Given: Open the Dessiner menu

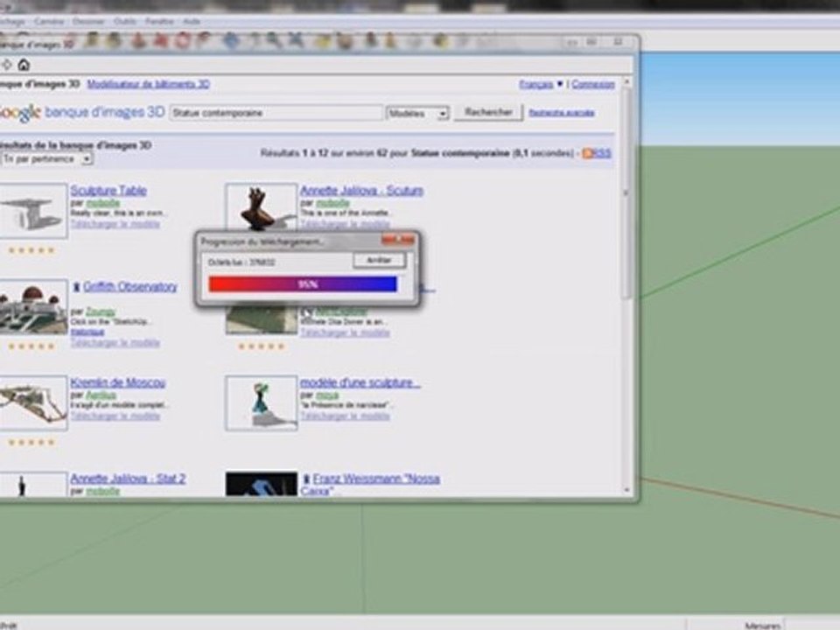Looking at the screenshot, I should 88,21.
